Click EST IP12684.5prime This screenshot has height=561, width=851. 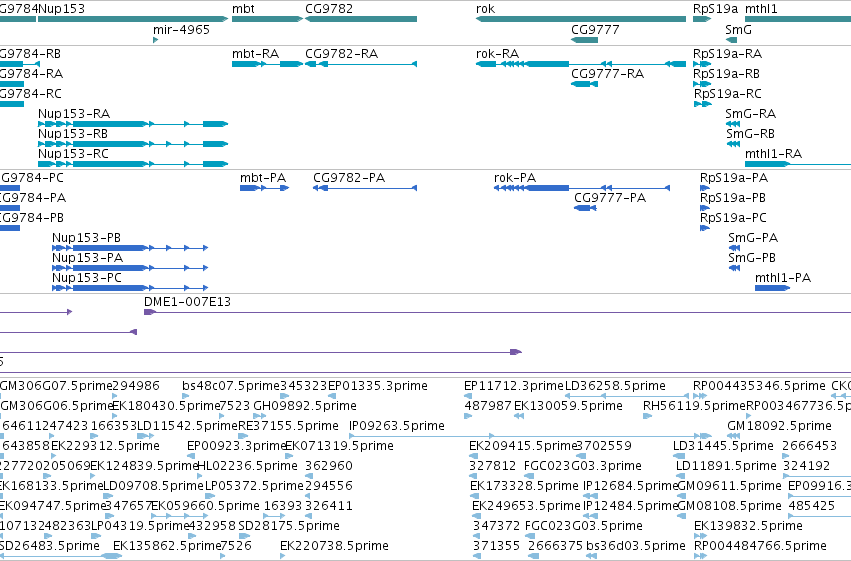631,486
